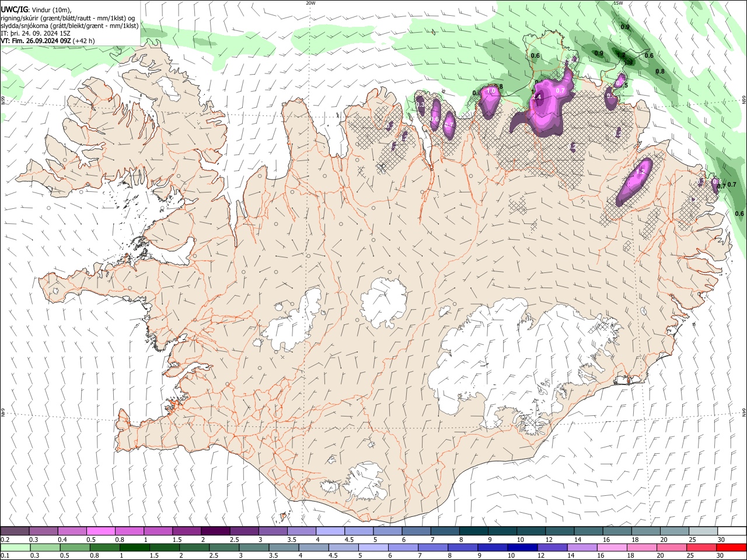Click the red-pink swatch starting at 25 in the lower legend

pyautogui.click(x=701, y=547)
